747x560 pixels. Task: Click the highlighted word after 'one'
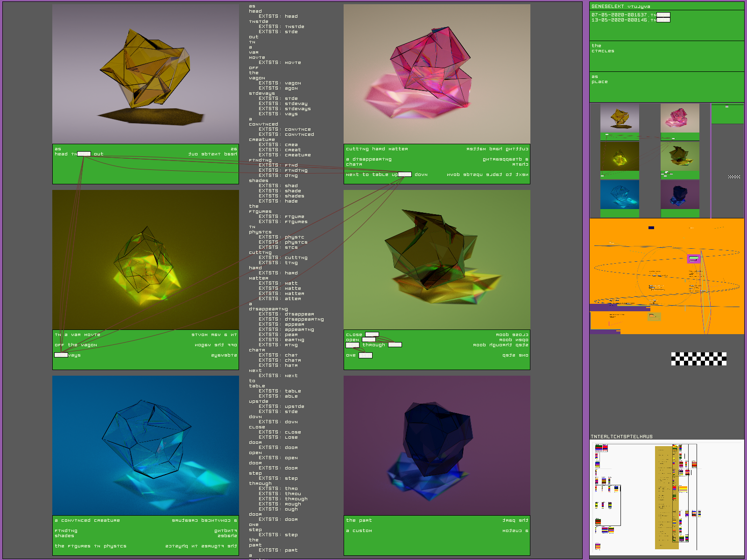click(366, 355)
